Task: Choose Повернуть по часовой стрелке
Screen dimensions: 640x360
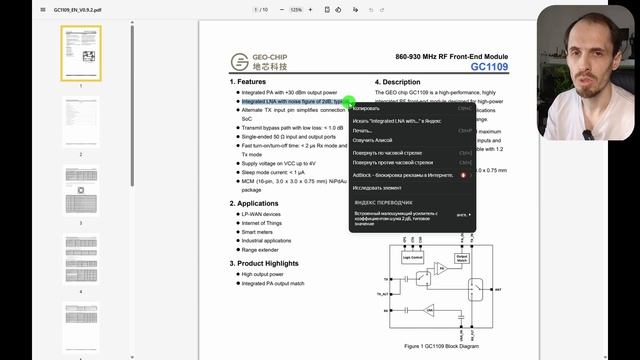Action: click(412, 153)
